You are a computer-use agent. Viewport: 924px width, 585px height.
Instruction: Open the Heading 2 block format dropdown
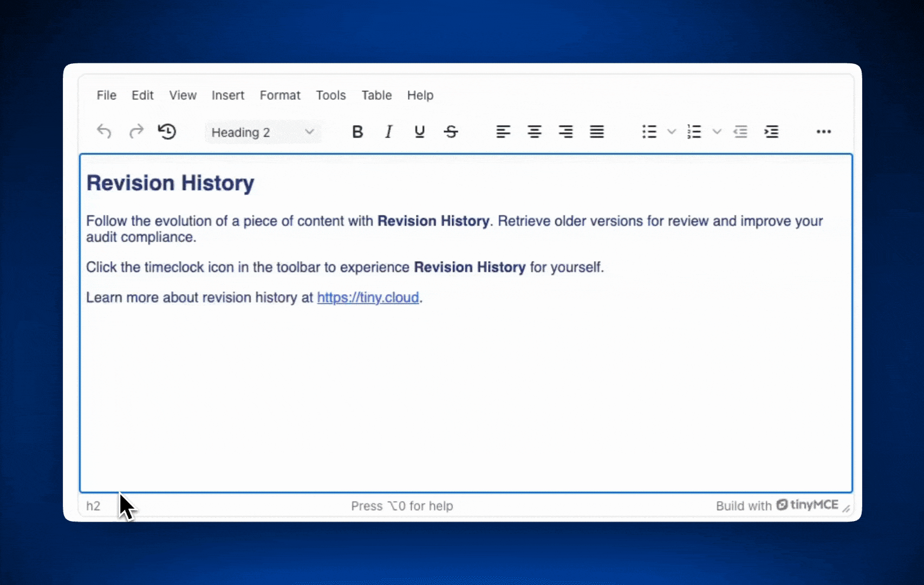tap(263, 132)
